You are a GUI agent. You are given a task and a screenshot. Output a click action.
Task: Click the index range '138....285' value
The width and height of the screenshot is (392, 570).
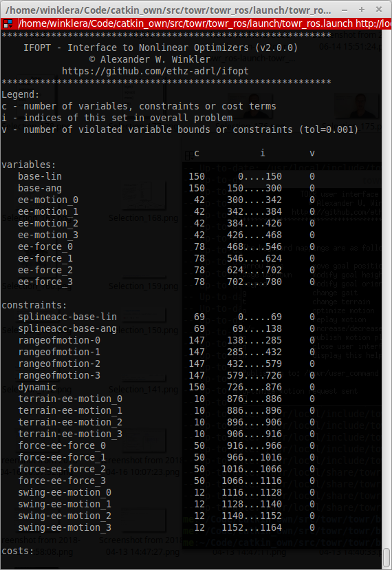pyautogui.click(x=254, y=340)
